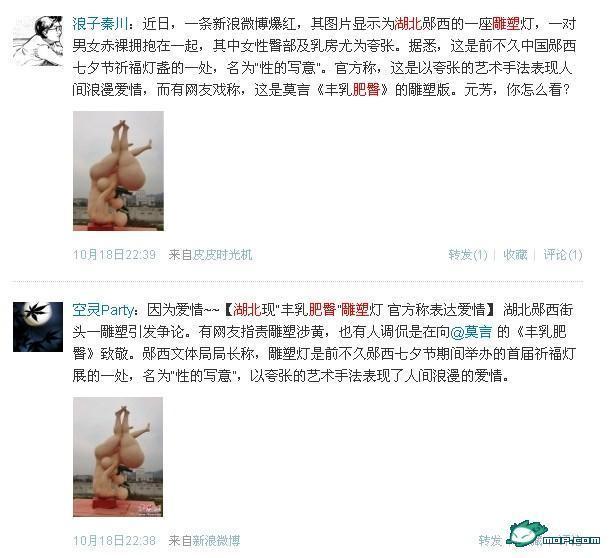This screenshot has width=610, height=558.
Task: Click 转发(1) on the first post
Action: click(468, 255)
